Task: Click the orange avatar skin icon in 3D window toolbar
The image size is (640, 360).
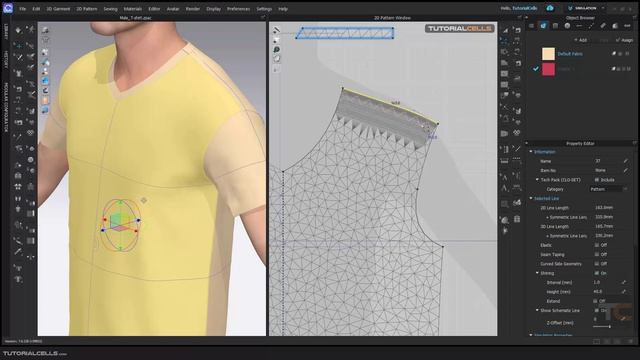Action: point(45,100)
